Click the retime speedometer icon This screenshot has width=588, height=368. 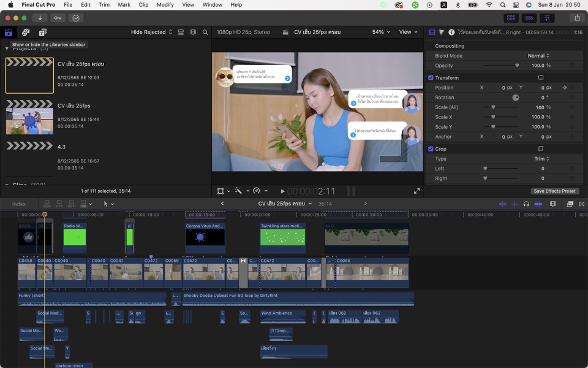257,191
